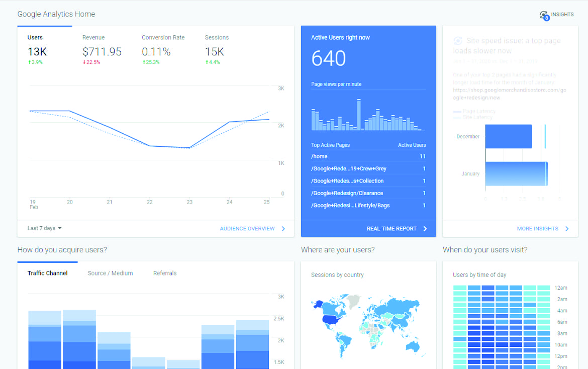Screen dimensions: 588x369
Task: Click the /home row in Top Active Pages
Action: click(x=368, y=156)
